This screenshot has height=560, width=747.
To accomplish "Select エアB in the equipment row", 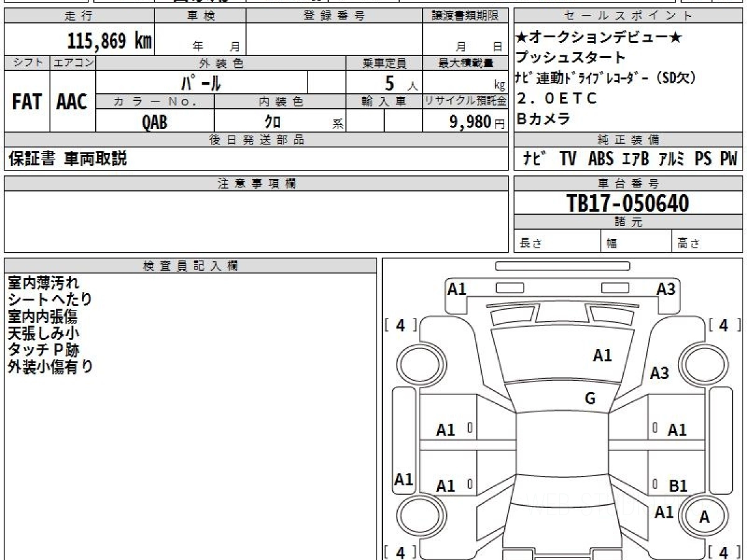I will 635,159.
